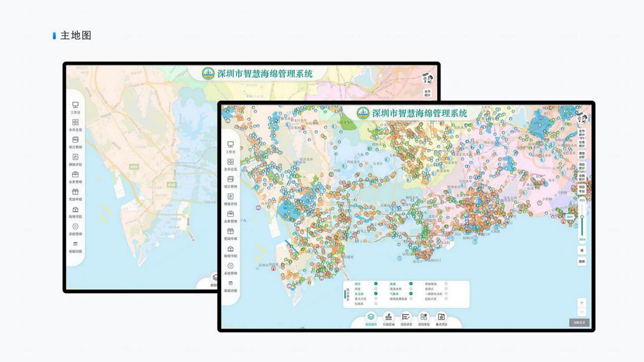The height and width of the screenshot is (362, 644).
Task: Open 工作台 in the front window sidebar
Action: coord(230,147)
